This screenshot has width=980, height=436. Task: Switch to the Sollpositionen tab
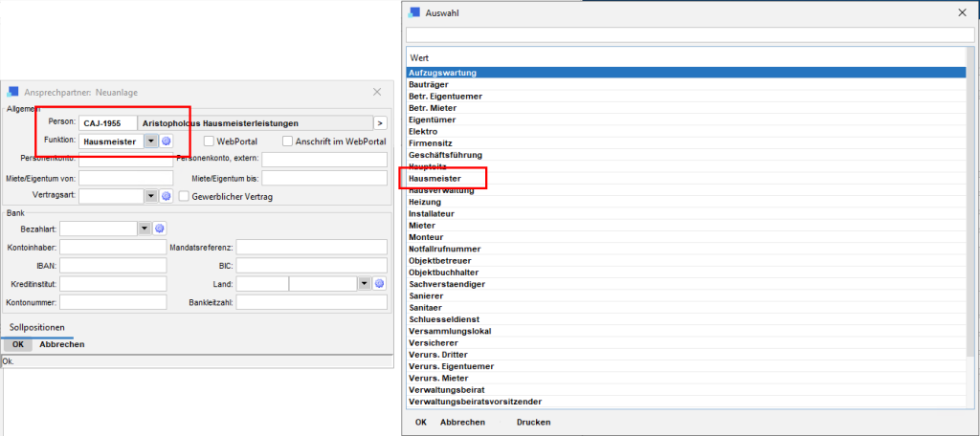(37, 327)
